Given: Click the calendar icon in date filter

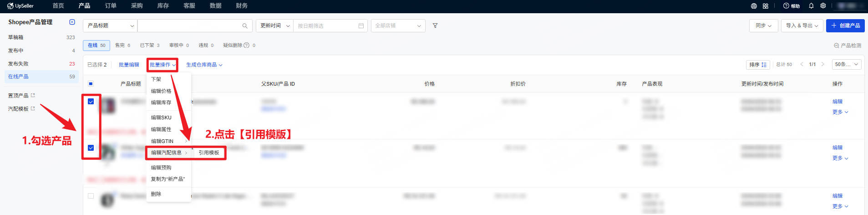Looking at the screenshot, I should coord(361,26).
